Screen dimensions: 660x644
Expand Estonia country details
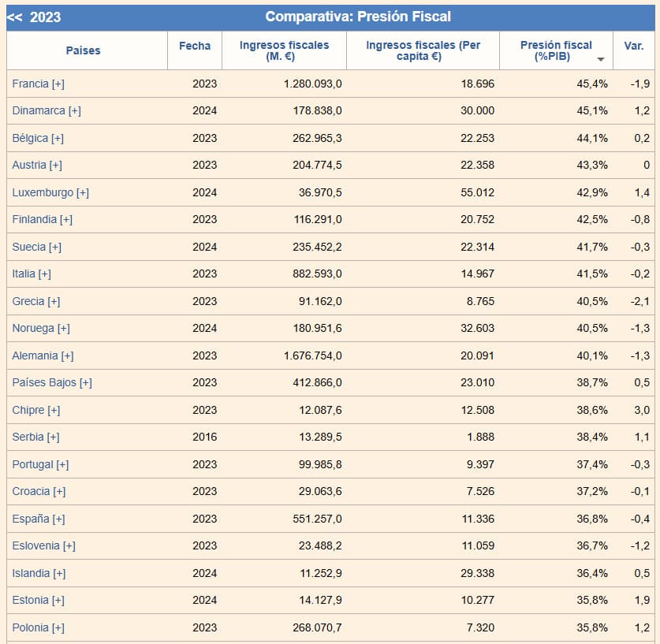point(58,600)
